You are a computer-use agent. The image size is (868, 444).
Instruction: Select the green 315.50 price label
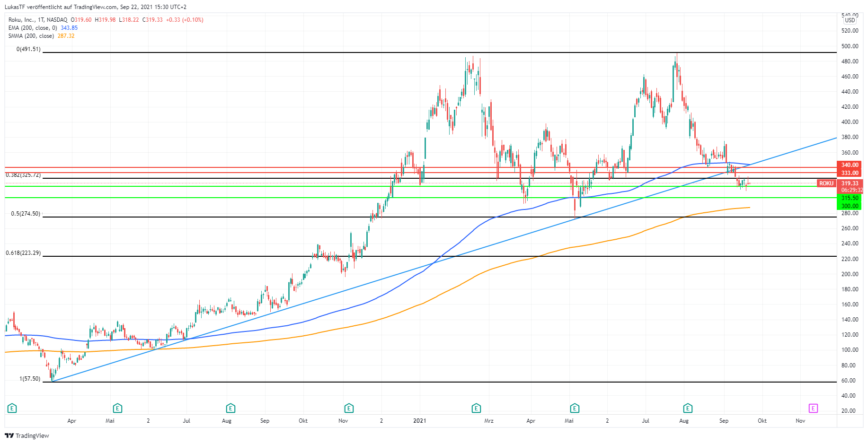[x=850, y=198]
